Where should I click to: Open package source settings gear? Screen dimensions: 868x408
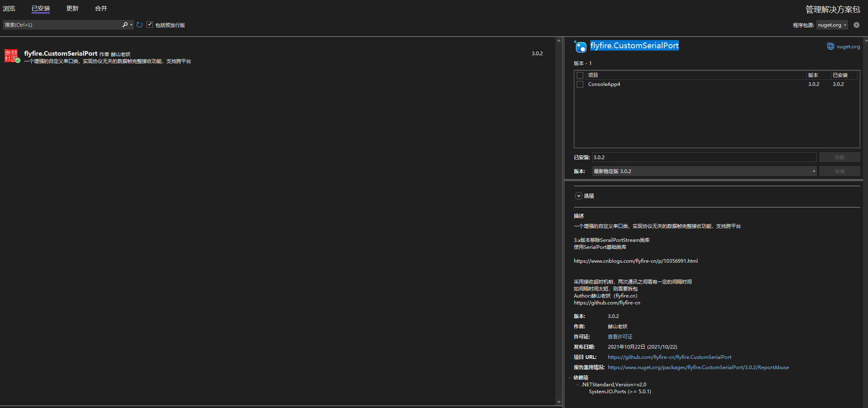click(857, 25)
